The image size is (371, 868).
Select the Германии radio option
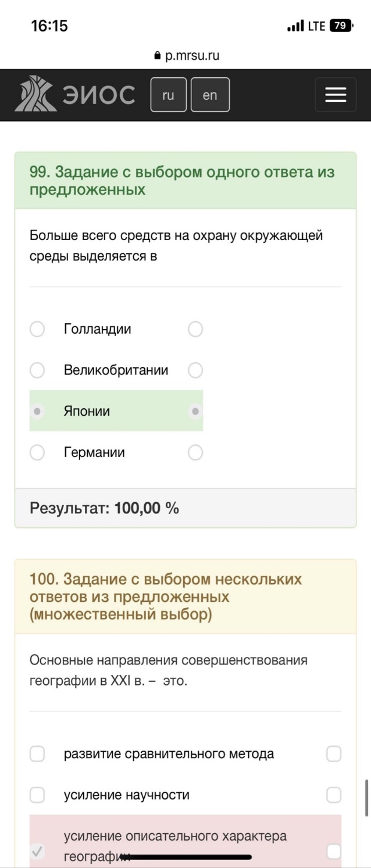coord(37,452)
